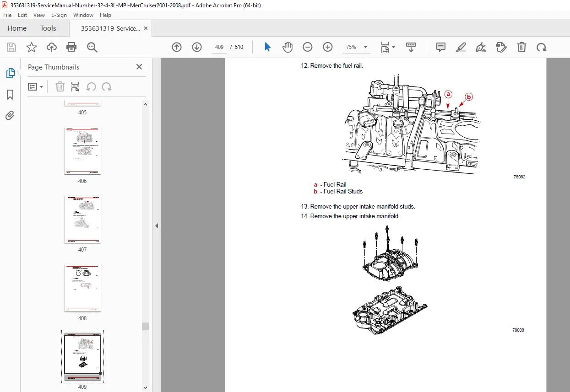Open the fit page options icon
The image size is (570, 392).
[388, 47]
